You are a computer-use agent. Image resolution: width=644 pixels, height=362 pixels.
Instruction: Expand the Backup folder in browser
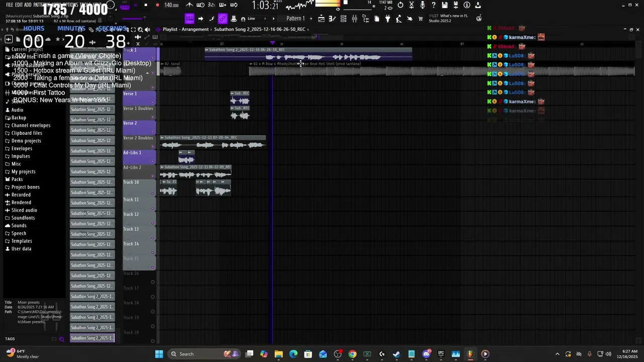19,118
